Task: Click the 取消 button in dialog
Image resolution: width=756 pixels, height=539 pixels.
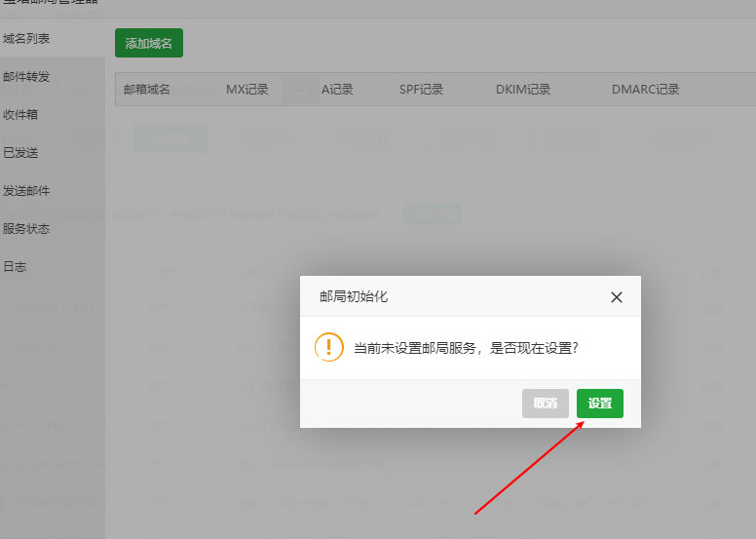Action: click(x=546, y=404)
